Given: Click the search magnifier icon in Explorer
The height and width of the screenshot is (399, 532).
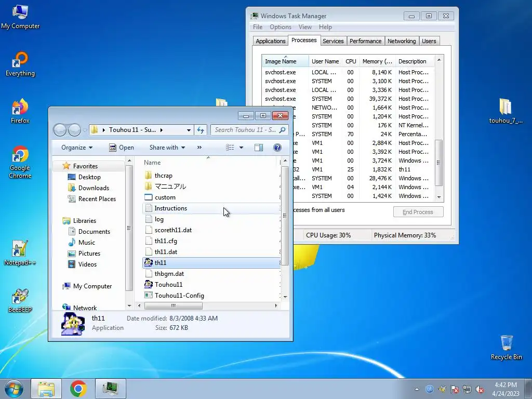Looking at the screenshot, I should [282, 130].
